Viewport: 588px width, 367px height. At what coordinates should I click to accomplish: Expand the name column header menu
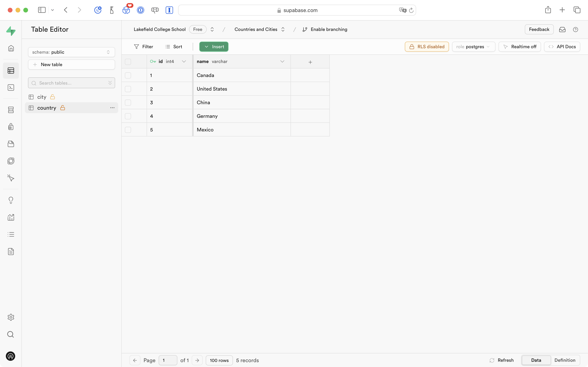coord(282,62)
